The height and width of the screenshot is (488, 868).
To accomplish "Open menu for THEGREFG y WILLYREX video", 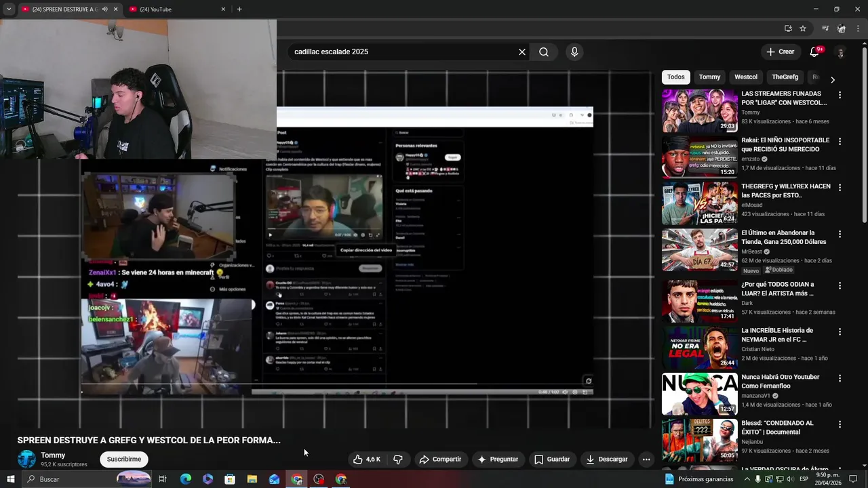I will (x=840, y=188).
